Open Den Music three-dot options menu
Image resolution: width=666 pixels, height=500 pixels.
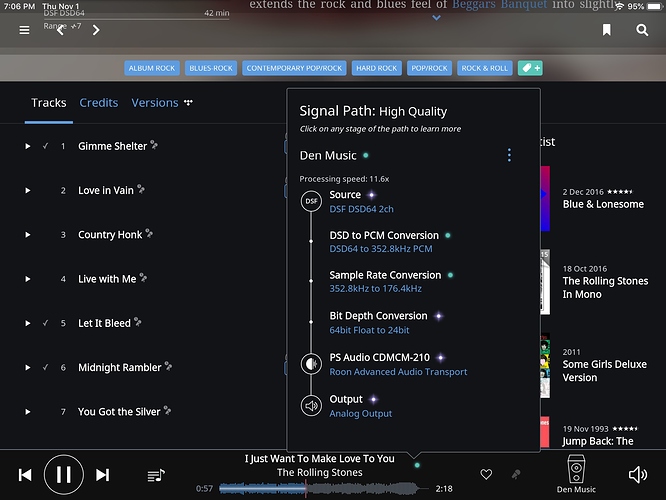click(509, 155)
